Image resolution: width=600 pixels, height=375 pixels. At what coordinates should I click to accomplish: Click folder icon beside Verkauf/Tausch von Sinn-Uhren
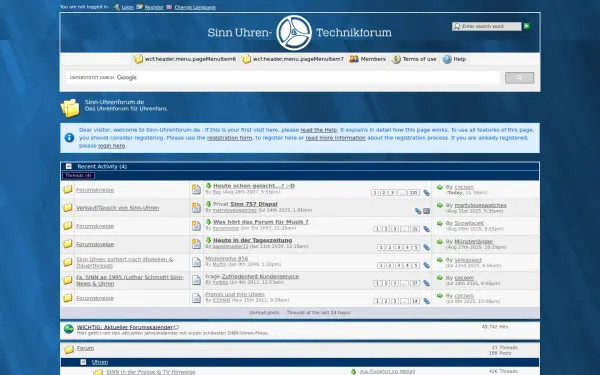pyautogui.click(x=67, y=207)
